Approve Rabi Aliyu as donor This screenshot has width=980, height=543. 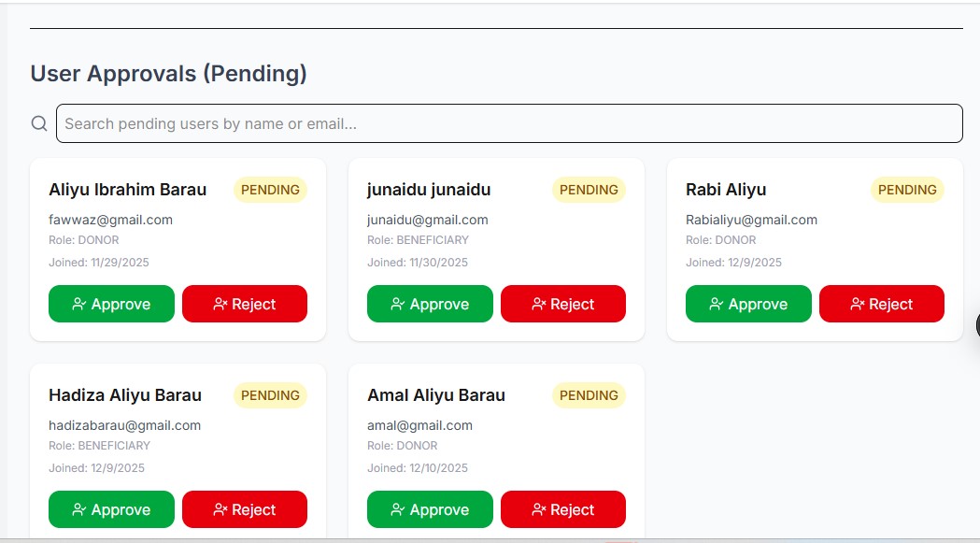(748, 304)
